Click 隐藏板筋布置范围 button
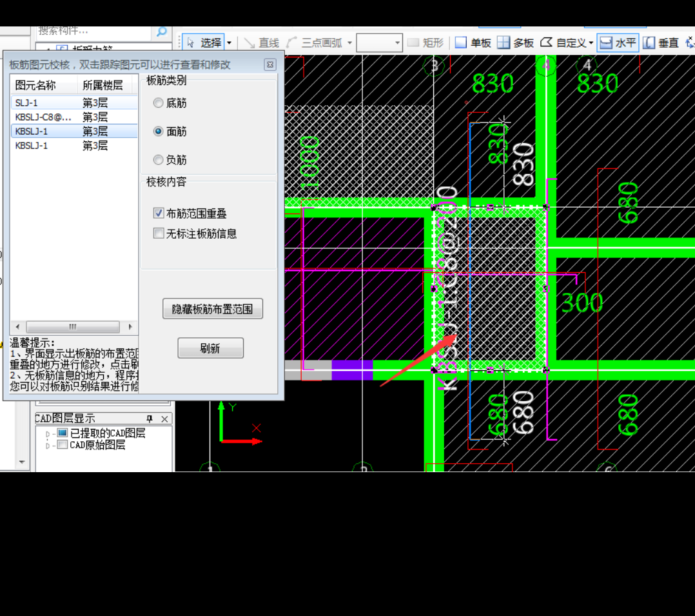The height and width of the screenshot is (616, 695). tap(213, 309)
